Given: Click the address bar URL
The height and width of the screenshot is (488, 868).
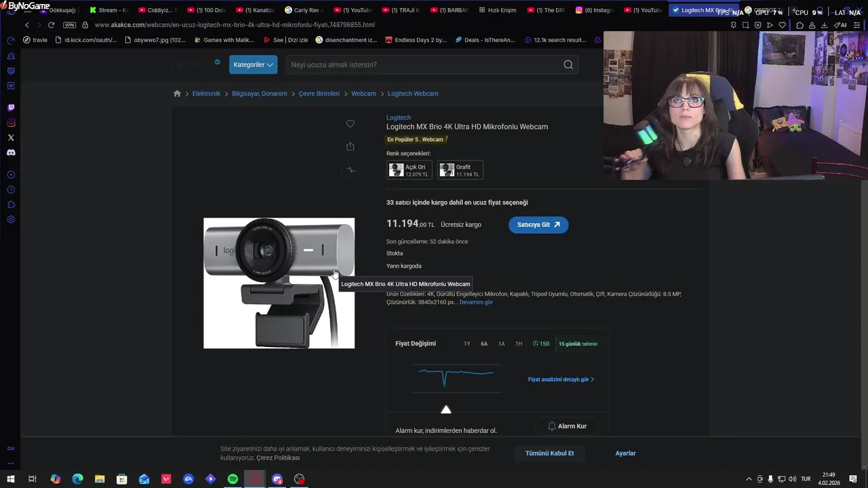Looking at the screenshot, I should click(235, 25).
